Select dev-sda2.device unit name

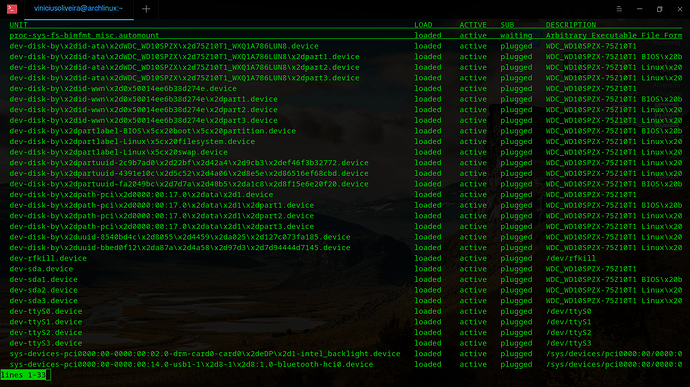pos(43,290)
